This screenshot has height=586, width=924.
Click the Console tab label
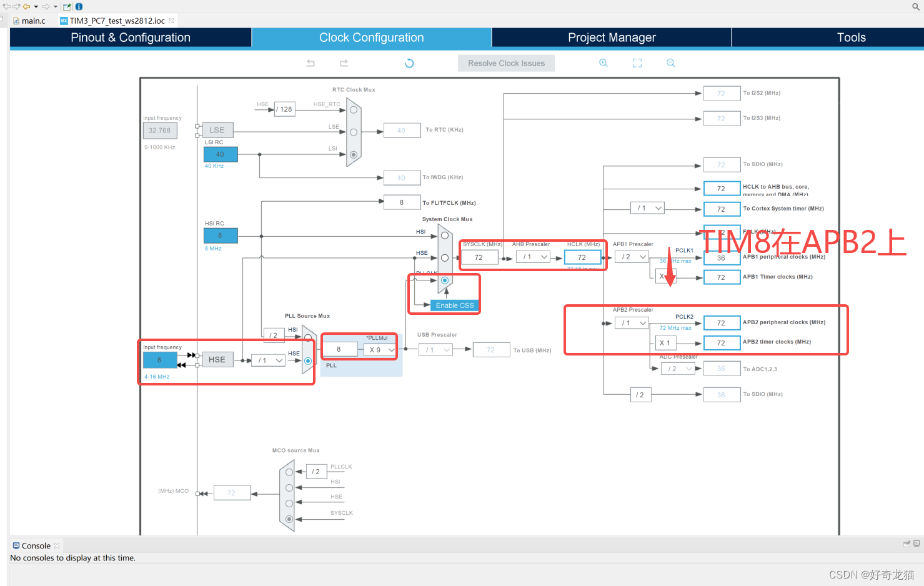(x=36, y=545)
